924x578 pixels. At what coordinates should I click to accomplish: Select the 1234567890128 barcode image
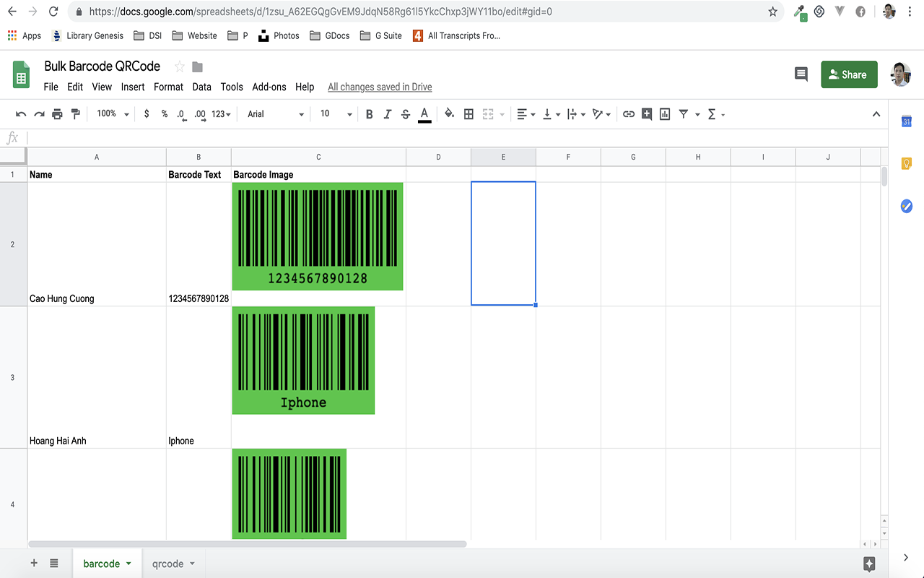point(318,236)
